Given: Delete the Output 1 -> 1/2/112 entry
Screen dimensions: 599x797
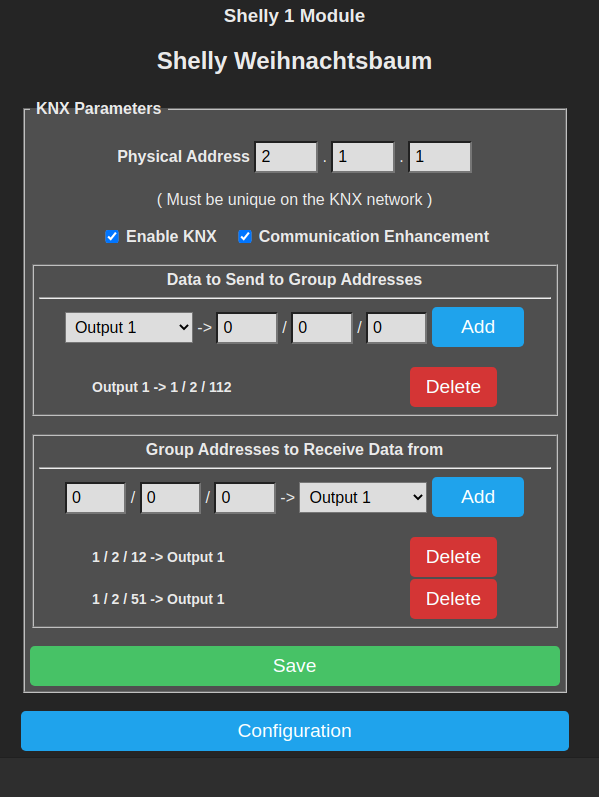Looking at the screenshot, I should [453, 387].
